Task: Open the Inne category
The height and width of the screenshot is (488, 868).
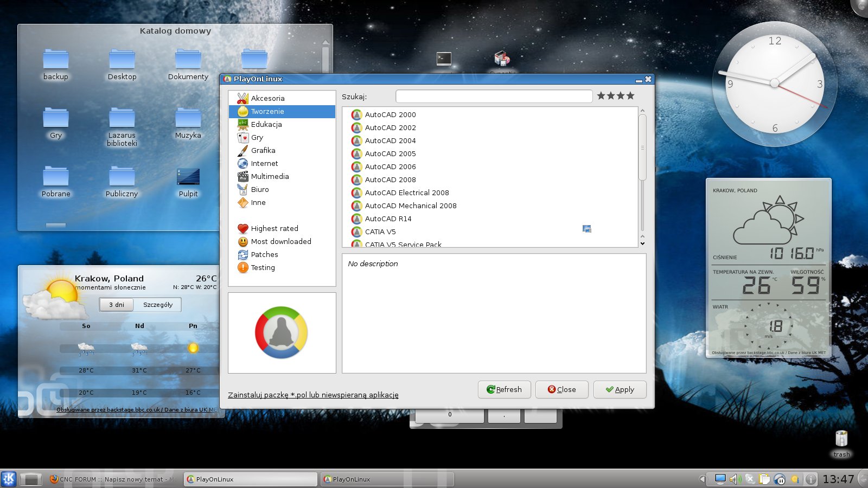Action: point(282,202)
